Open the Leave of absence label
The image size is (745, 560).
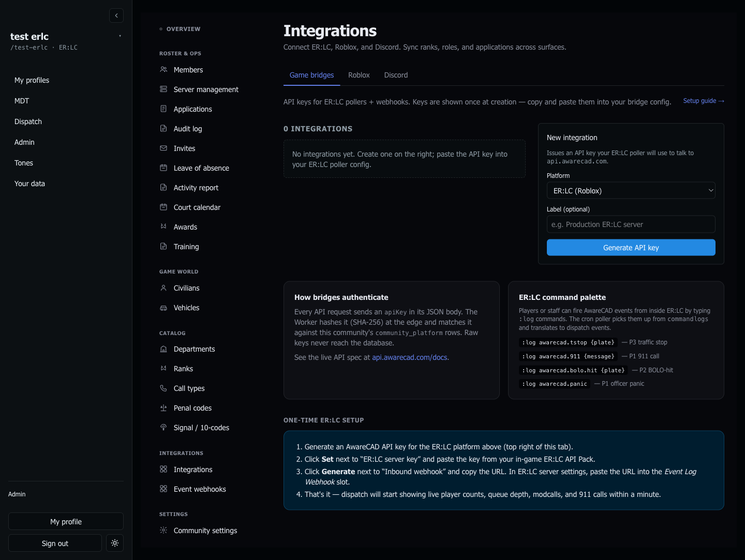201,168
